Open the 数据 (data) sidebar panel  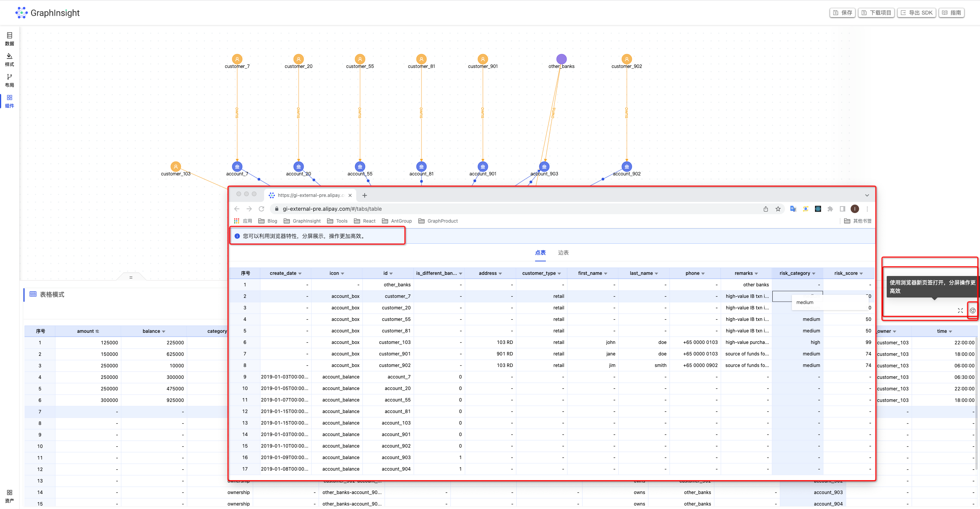coord(10,39)
